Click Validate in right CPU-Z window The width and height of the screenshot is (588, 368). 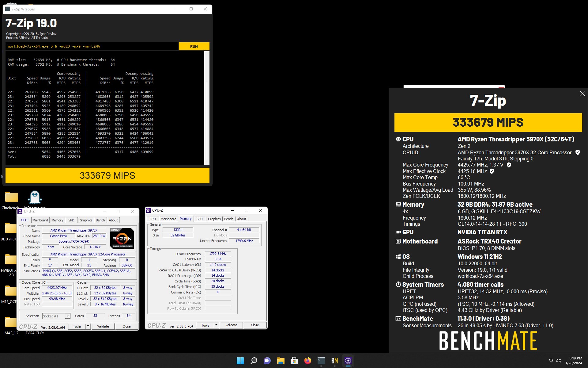(x=231, y=325)
